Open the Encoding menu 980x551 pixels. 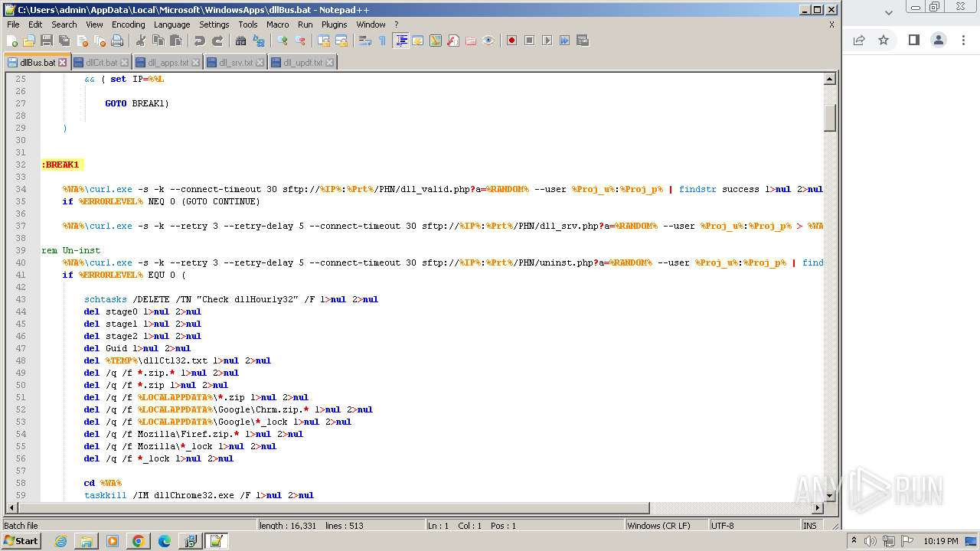point(128,24)
